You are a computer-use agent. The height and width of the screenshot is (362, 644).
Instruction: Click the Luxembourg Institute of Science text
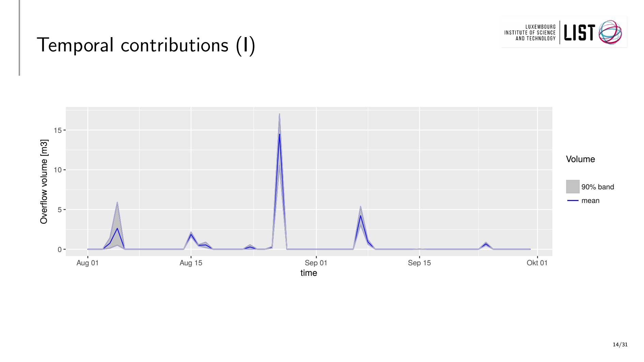[530, 33]
